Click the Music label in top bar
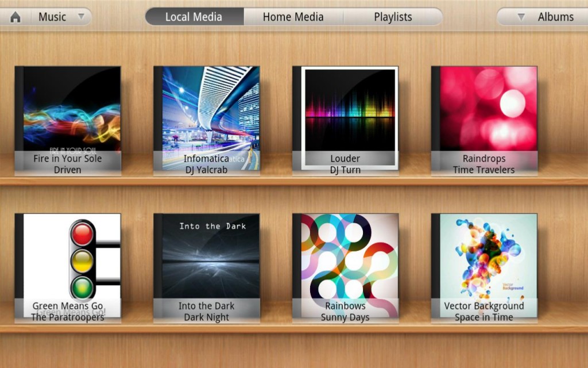This screenshot has height=368, width=588. click(52, 17)
